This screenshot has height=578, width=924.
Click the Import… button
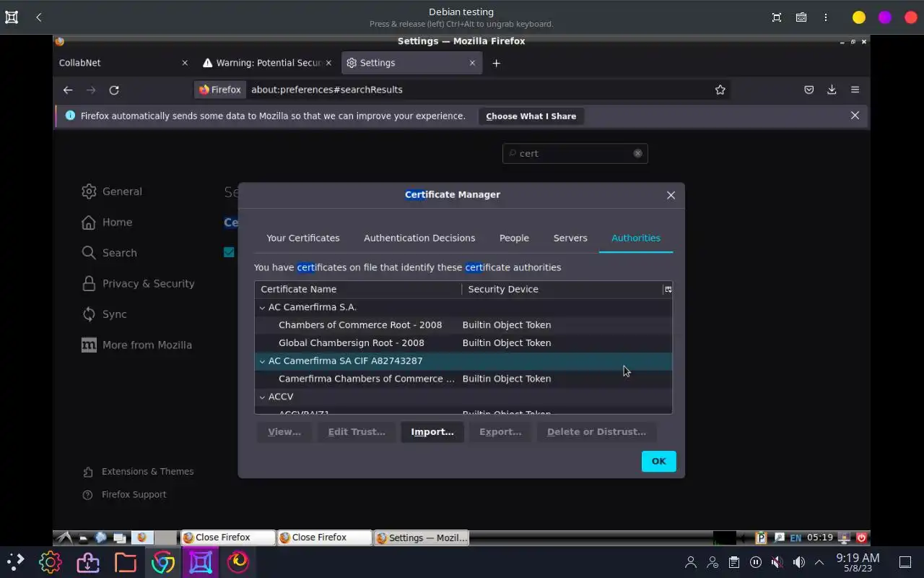point(432,431)
